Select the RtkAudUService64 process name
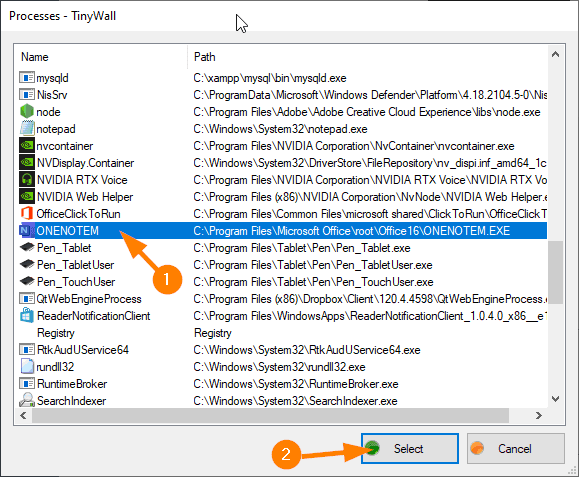Screen dimensions: 579x477 tap(83, 350)
